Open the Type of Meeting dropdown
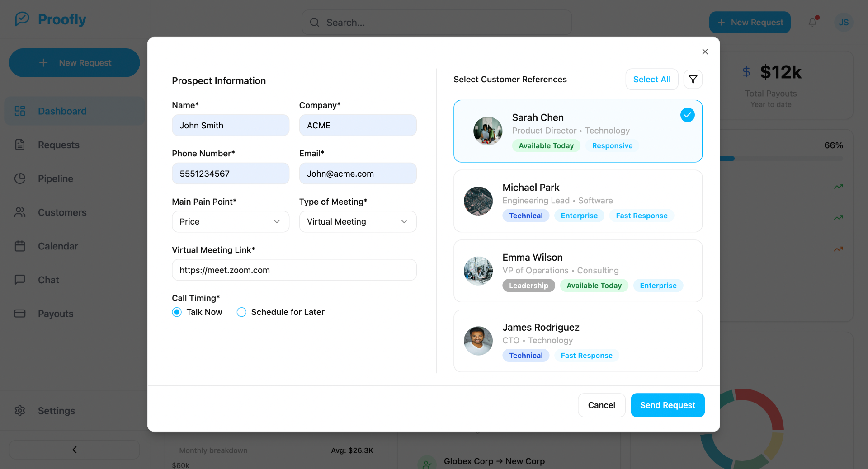The width and height of the screenshot is (868, 469). click(358, 222)
